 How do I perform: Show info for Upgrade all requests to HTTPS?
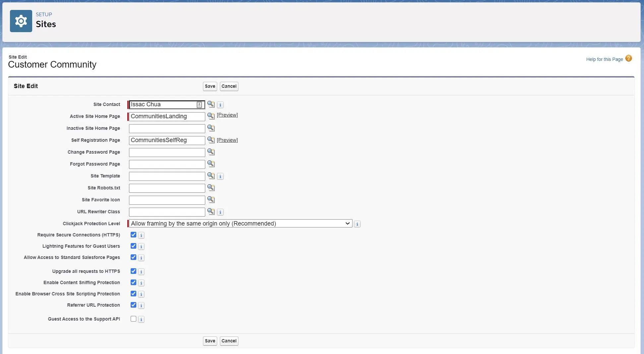click(141, 272)
